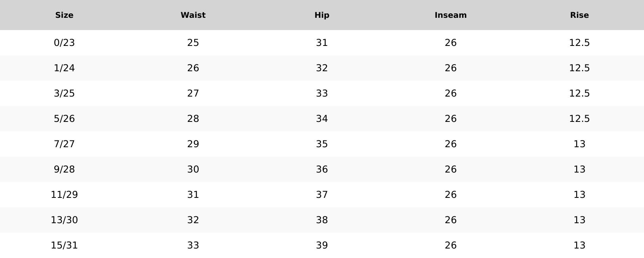Screen dimensions: 644x258
Task: Click the 11/29 size cell
Action: 64,195
